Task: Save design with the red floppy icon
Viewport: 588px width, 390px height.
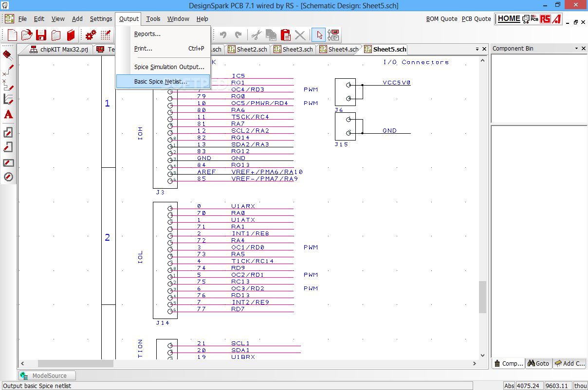Action: [x=41, y=35]
